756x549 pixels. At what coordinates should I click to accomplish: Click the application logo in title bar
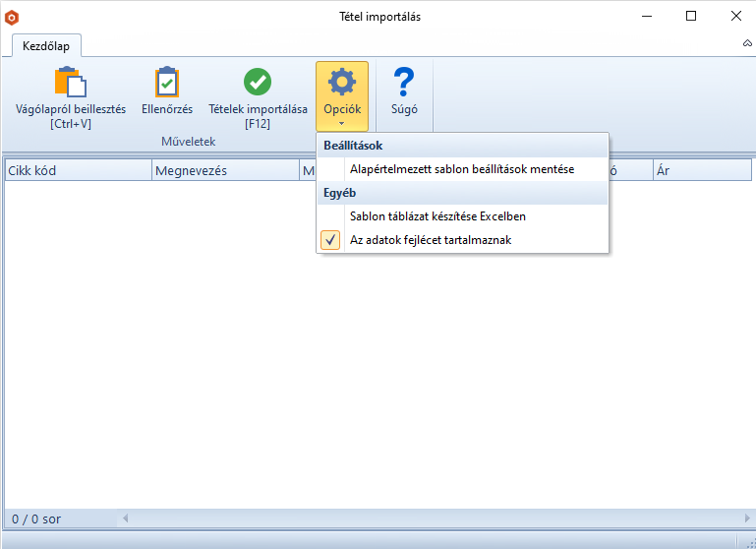pos(12,17)
